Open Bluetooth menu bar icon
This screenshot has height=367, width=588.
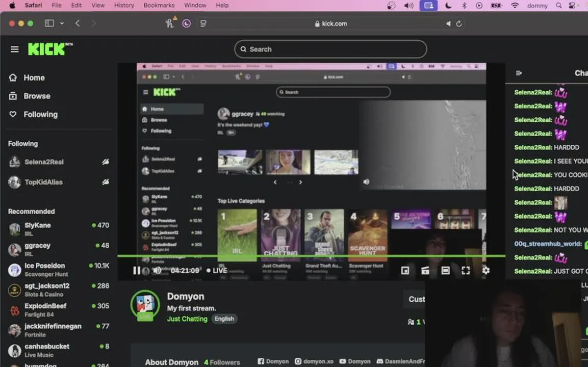tap(464, 6)
